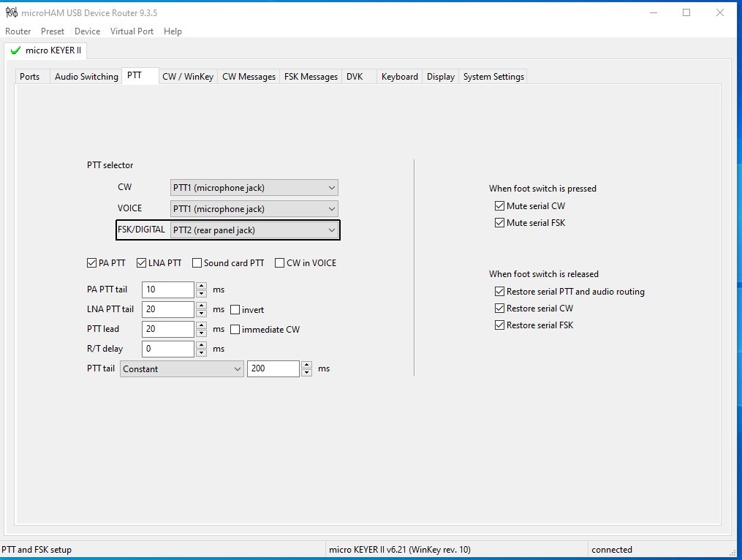742x560 pixels.
Task: Select the micro KEYER II device tab
Action: coord(46,50)
